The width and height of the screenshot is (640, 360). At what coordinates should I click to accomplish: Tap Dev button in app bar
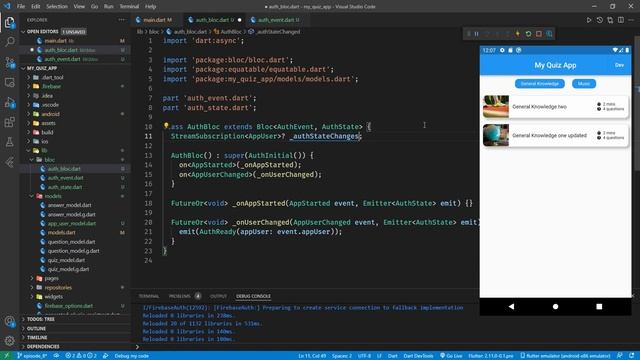(619, 65)
